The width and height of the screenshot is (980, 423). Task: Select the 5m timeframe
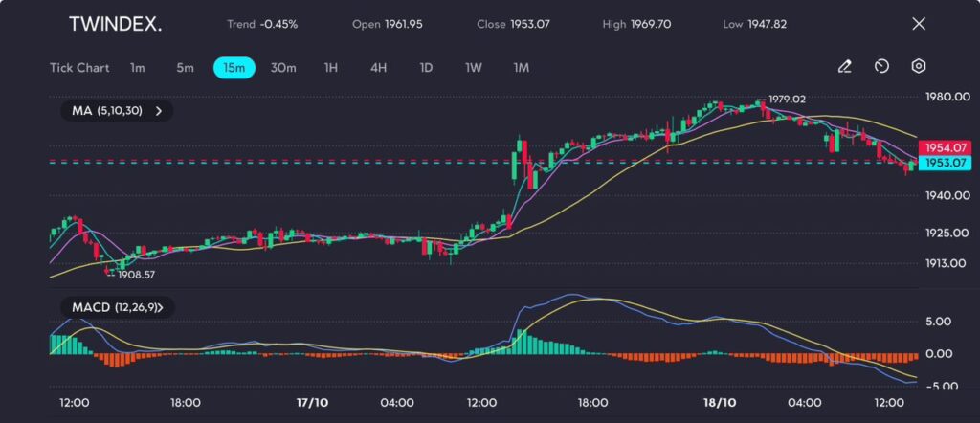[185, 68]
